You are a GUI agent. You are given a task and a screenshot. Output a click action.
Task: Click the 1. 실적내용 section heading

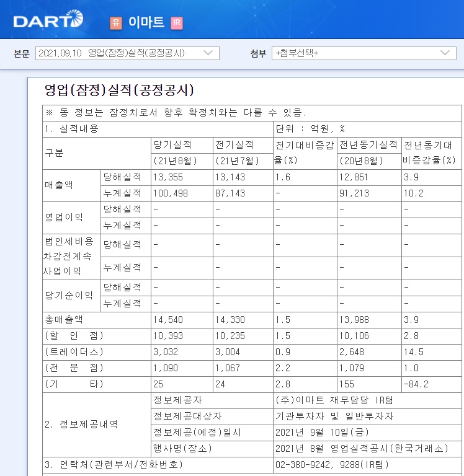(x=71, y=129)
